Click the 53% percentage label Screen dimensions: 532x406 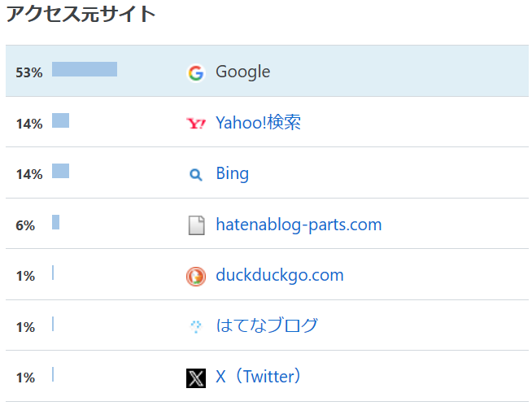pos(29,72)
